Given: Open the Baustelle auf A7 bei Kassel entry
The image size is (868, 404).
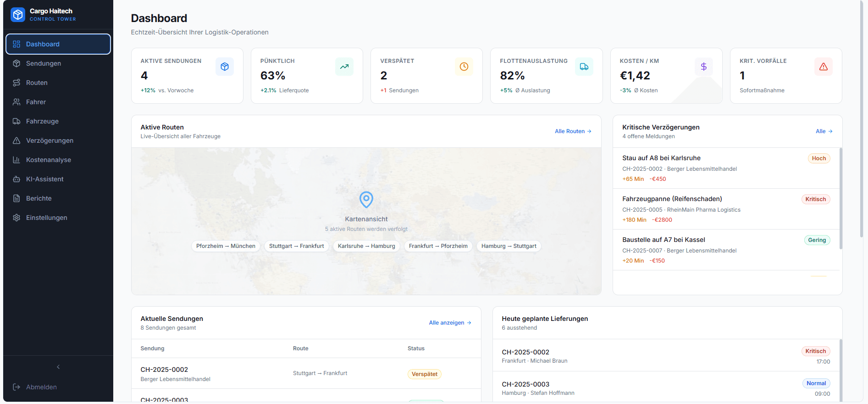Looking at the screenshot, I should [x=726, y=250].
